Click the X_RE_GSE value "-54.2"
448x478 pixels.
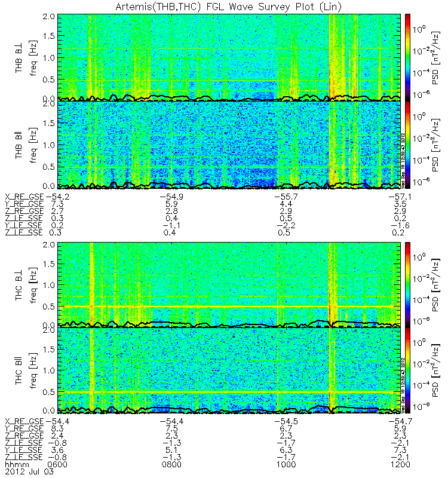pos(57,197)
